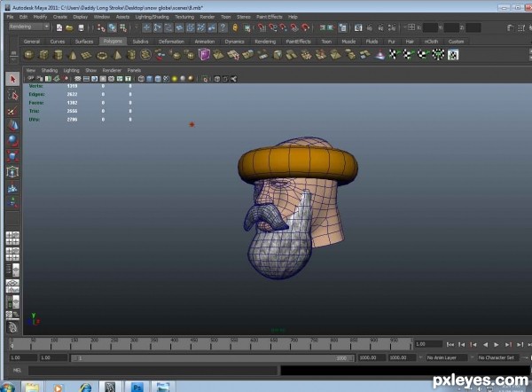This screenshot has width=532, height=392.
Task: Create a polygon Torus from the shelf
Action: click(102, 55)
